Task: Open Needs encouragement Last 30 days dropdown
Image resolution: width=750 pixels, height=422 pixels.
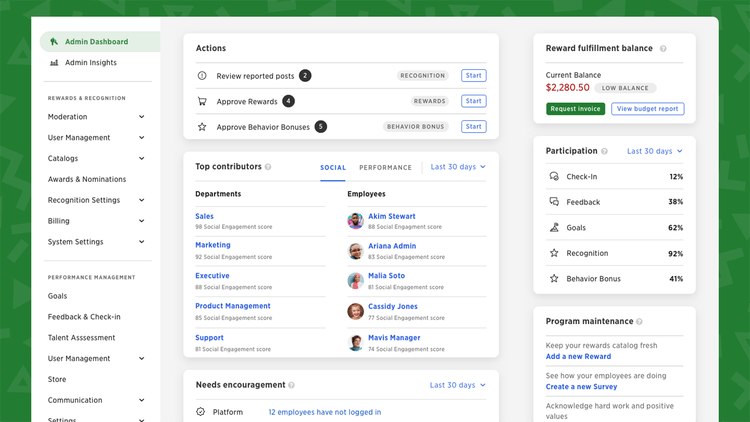Action: (457, 385)
